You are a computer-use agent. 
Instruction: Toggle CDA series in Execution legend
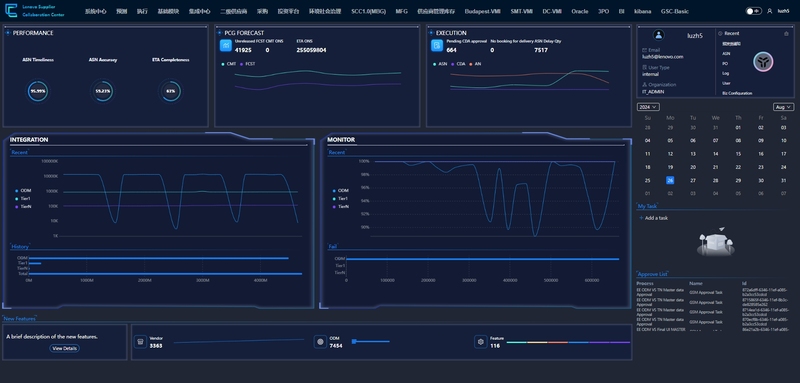[458, 64]
